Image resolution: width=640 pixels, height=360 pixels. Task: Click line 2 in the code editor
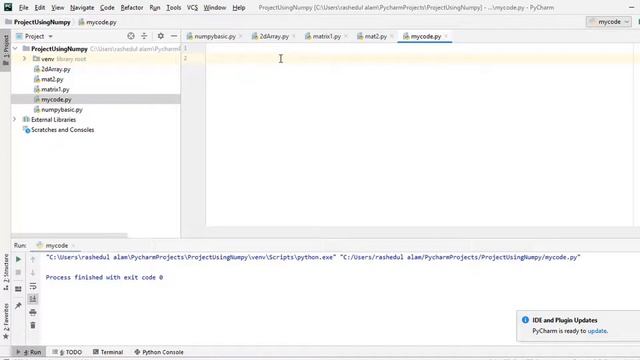[x=420, y=58]
